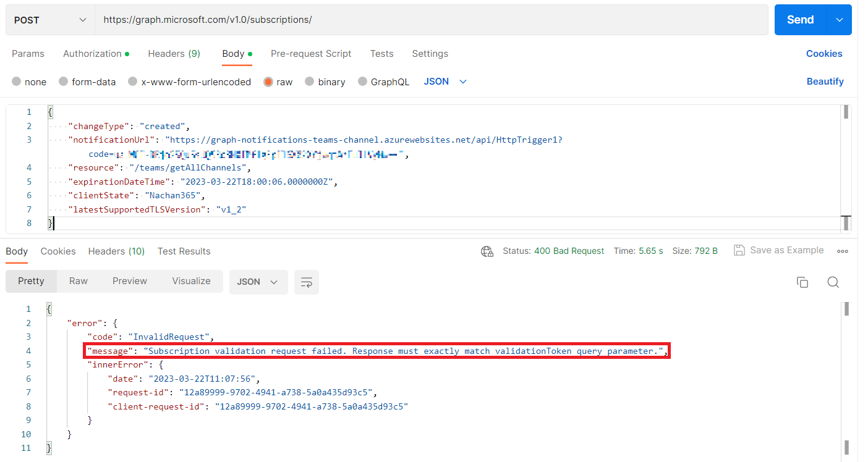Image resolution: width=868 pixels, height=462 pixels.
Task: Select the GraphQL body radio button
Action: tap(363, 82)
